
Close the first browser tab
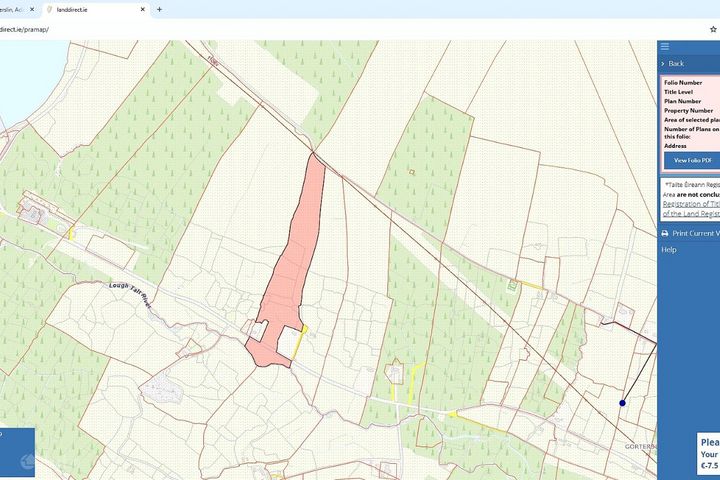32,9
